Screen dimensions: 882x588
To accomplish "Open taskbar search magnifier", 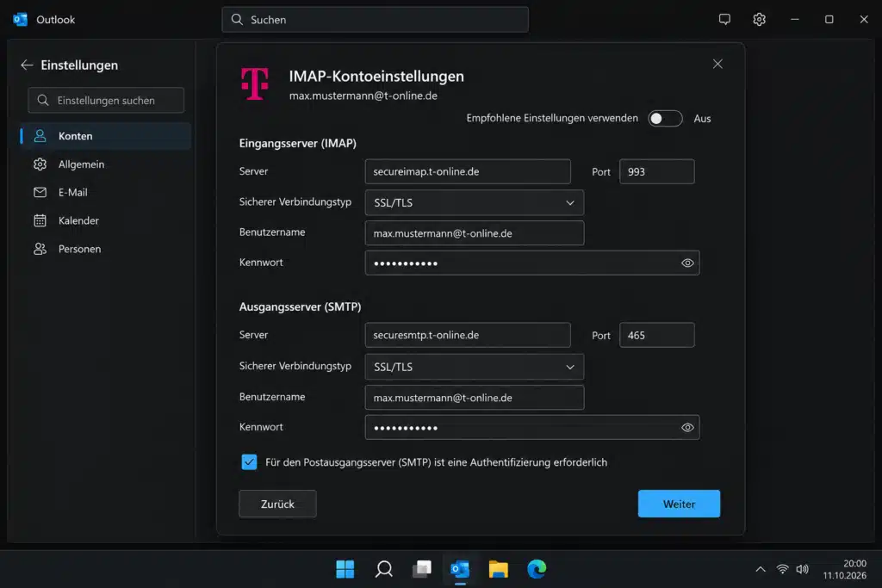I will click(x=384, y=569).
